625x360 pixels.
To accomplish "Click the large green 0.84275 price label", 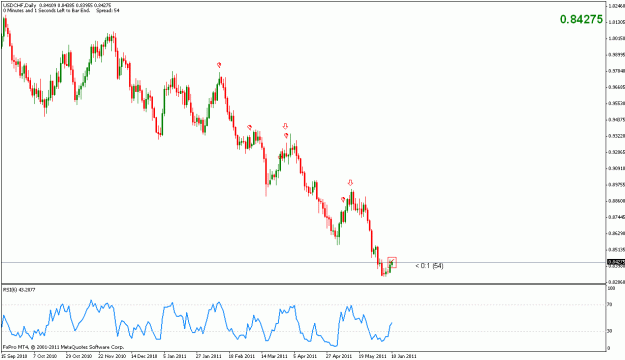I will click(581, 19).
